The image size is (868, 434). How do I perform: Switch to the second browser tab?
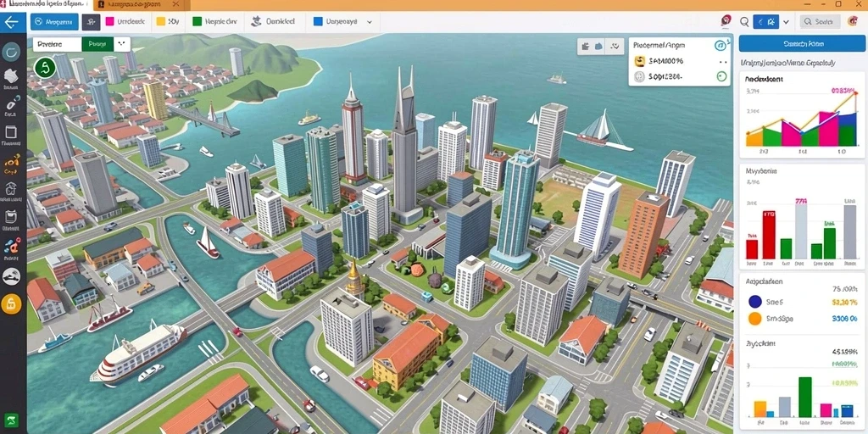pyautogui.click(x=142, y=4)
